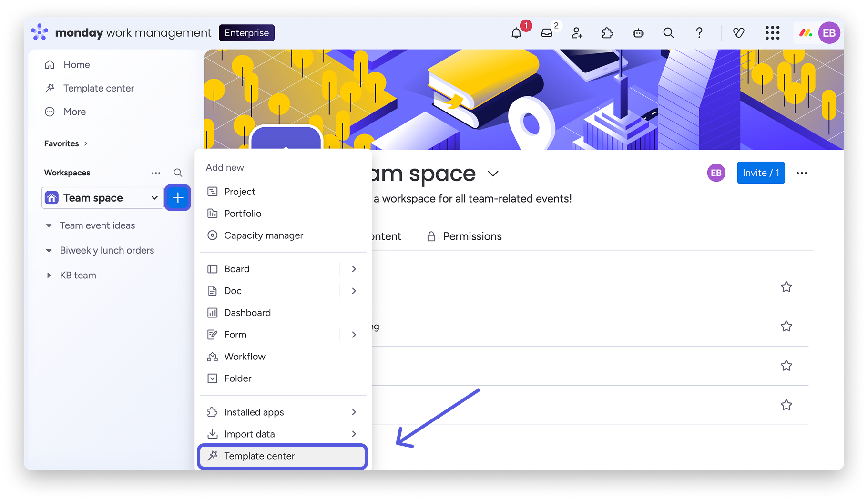Star the first workspace item row
Image resolution: width=868 pixels, height=501 pixels.
pyautogui.click(x=786, y=287)
